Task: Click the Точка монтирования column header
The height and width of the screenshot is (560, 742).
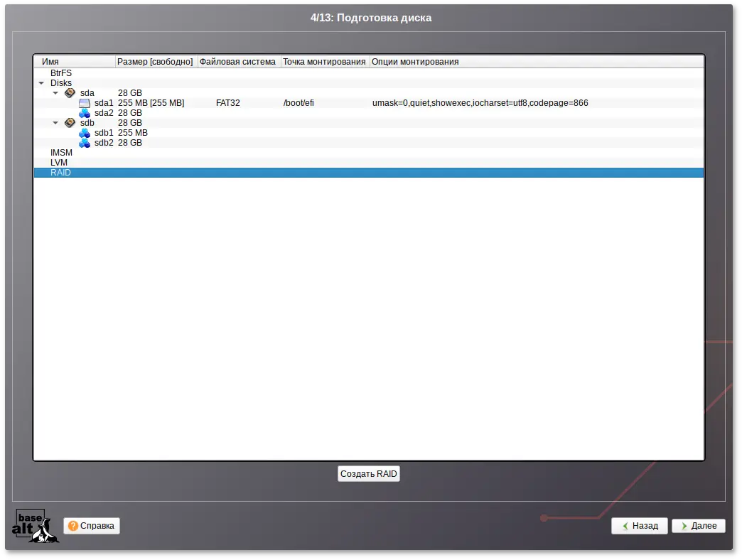Action: (325, 62)
